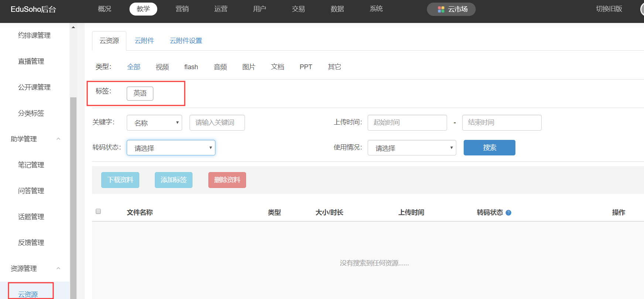Click the 转码状态 help question icon
This screenshot has width=644, height=299.
click(508, 213)
